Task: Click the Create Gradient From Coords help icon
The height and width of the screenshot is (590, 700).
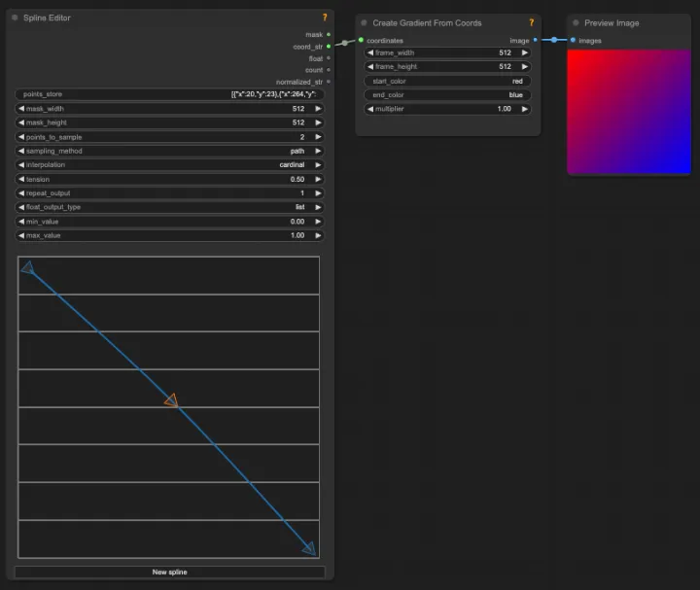Action: point(531,22)
